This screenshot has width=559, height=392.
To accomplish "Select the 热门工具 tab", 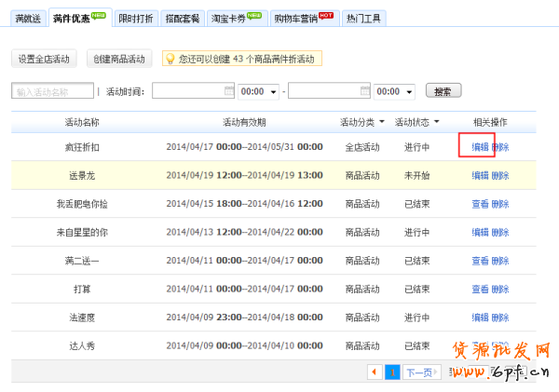I will point(363,19).
